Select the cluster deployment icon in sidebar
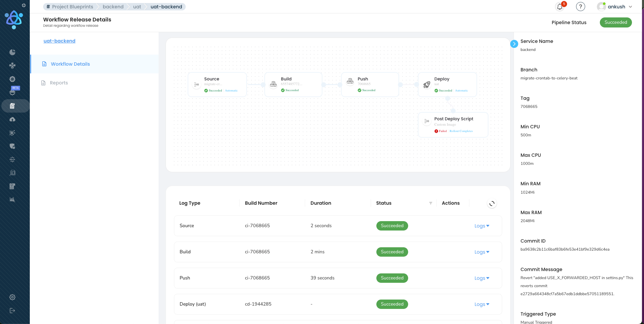The image size is (644, 324). point(12,66)
